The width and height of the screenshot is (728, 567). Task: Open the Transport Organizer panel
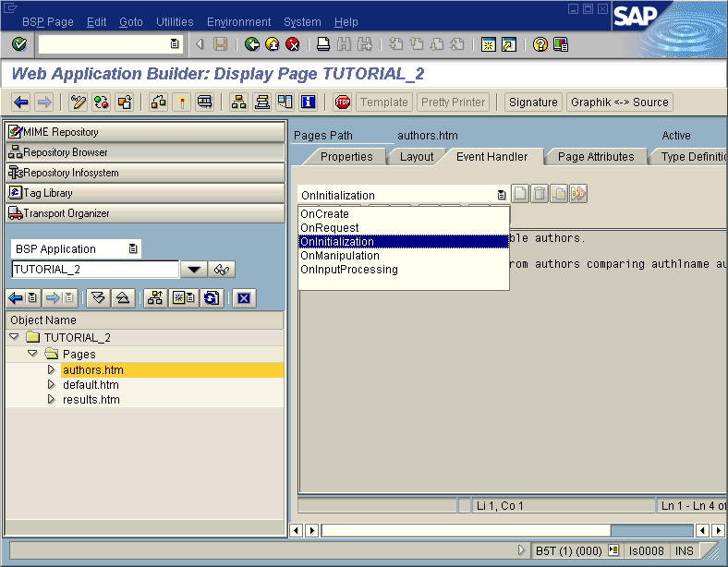point(145,213)
